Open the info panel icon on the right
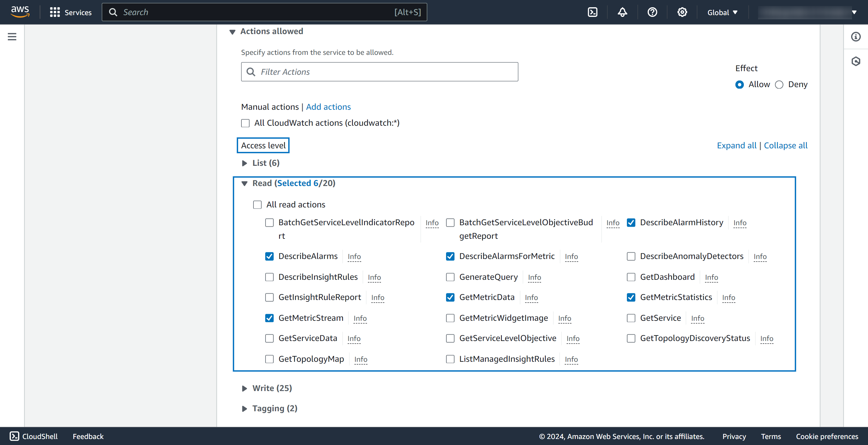 pos(856,37)
